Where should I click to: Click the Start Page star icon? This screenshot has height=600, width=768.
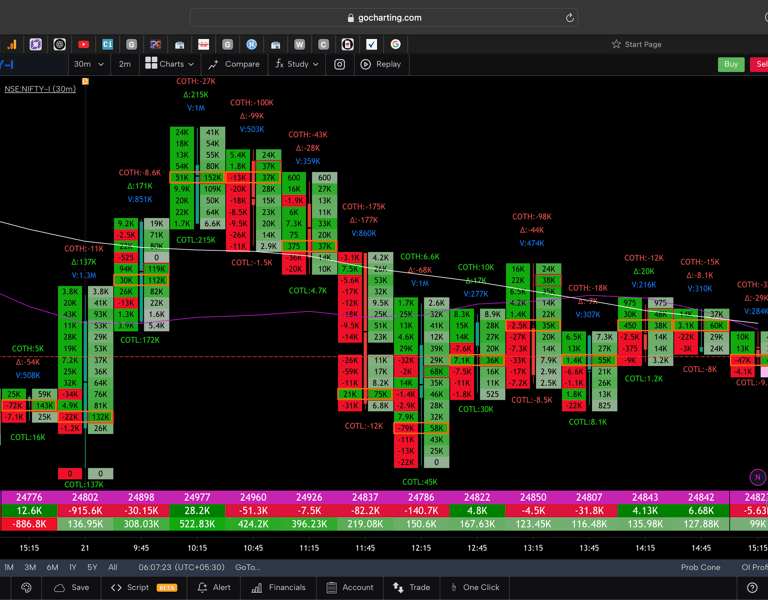[x=616, y=44]
